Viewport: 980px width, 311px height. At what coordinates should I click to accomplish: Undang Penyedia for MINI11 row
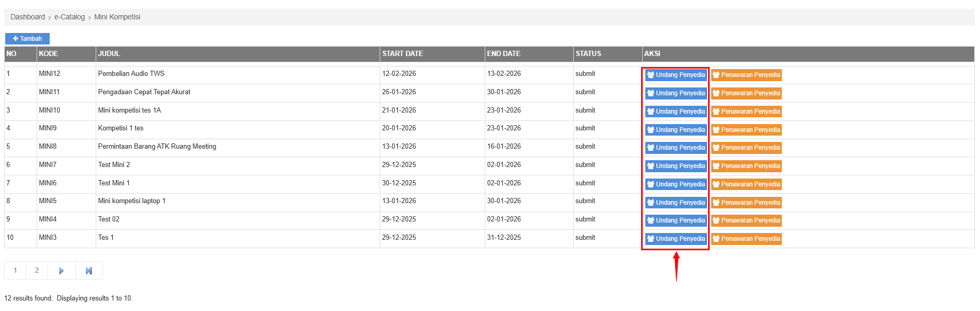click(x=676, y=93)
